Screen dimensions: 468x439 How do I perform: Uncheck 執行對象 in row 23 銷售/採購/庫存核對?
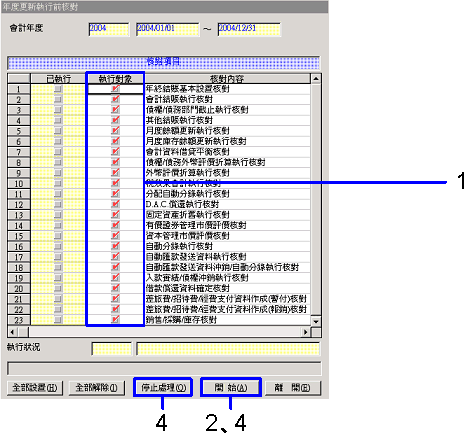pos(115,320)
